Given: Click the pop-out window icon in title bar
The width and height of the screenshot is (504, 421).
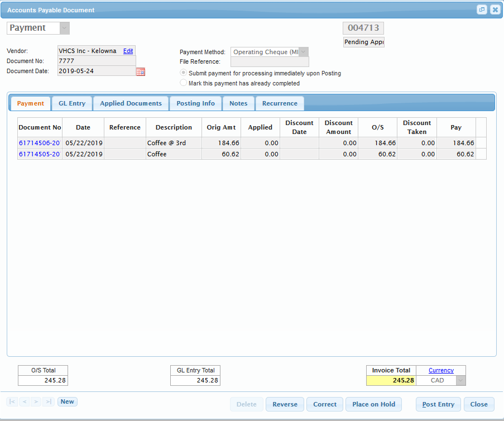Looking at the screenshot, I should coord(481,10).
